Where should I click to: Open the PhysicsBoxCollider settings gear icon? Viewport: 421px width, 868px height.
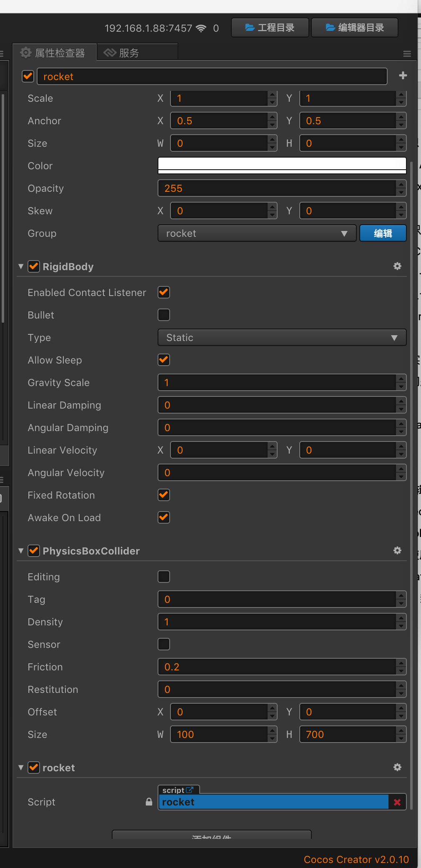pyautogui.click(x=397, y=551)
